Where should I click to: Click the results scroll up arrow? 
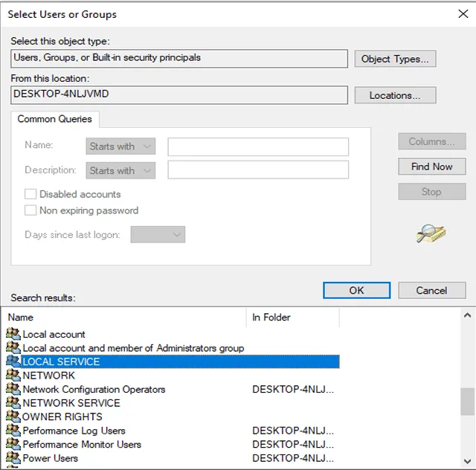[x=468, y=315]
